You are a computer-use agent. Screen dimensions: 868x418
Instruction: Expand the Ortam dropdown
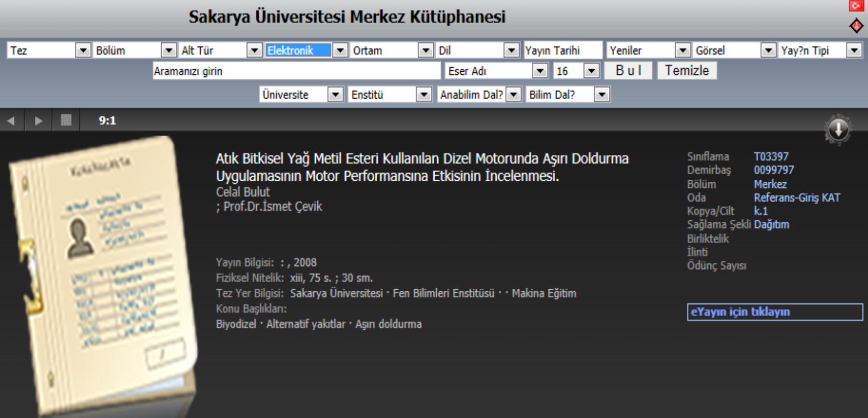tap(392, 50)
